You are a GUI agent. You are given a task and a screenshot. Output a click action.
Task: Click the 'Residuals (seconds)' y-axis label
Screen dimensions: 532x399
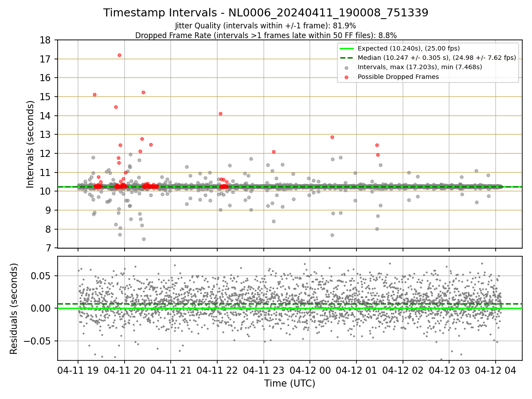point(14,309)
